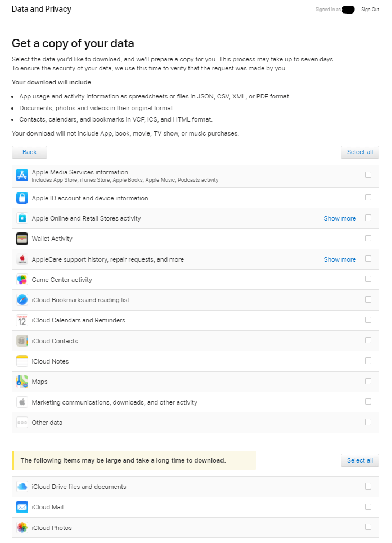
Task: Expand Show more for AppleCare support history
Action: [340, 259]
